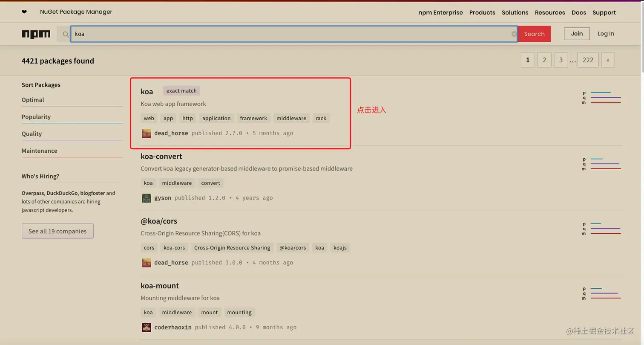The image size is (644, 345).
Task: Click the Log In link
Action: click(606, 34)
